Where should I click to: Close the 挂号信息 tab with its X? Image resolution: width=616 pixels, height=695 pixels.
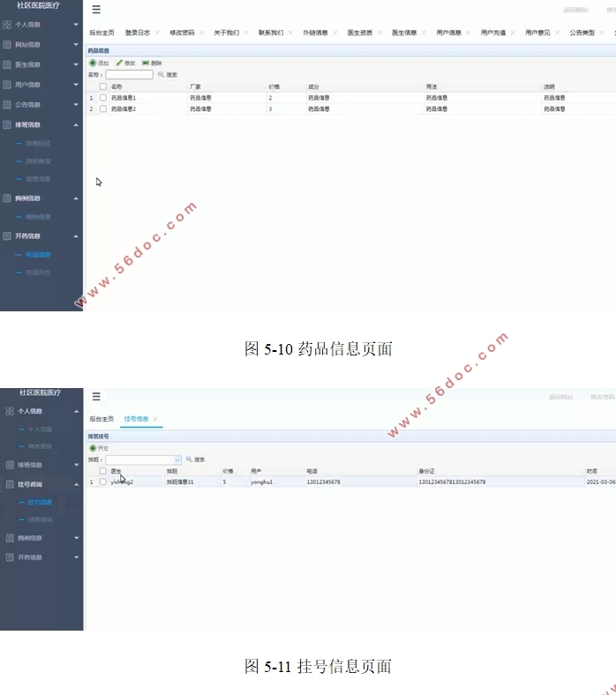pyautogui.click(x=154, y=419)
